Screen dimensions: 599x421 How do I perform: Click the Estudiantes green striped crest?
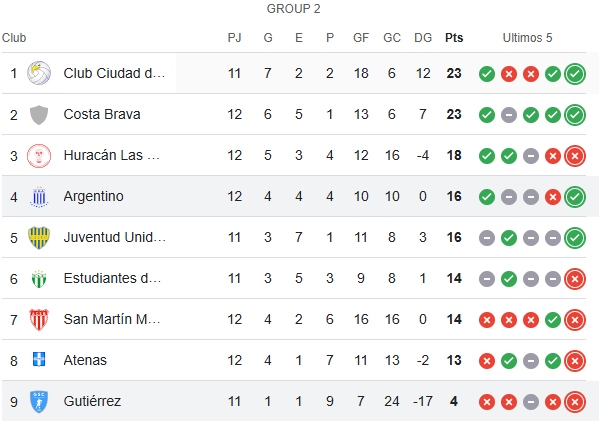39,279
